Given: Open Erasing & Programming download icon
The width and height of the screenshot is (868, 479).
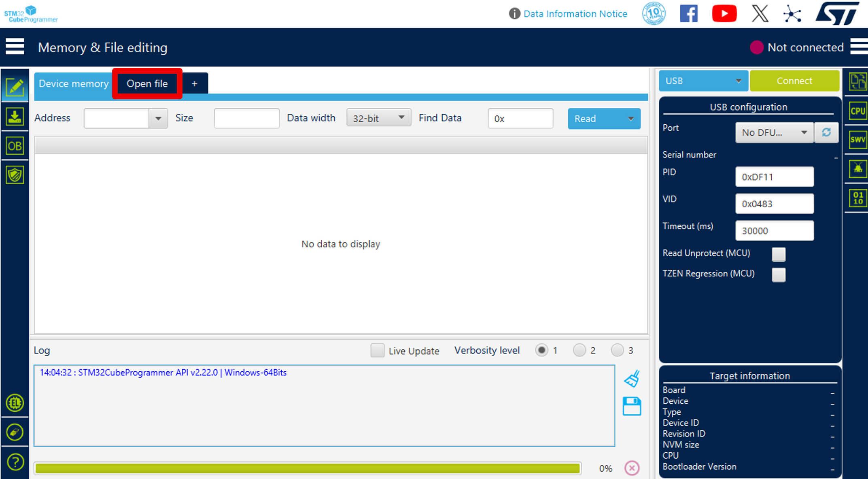Looking at the screenshot, I should [15, 117].
